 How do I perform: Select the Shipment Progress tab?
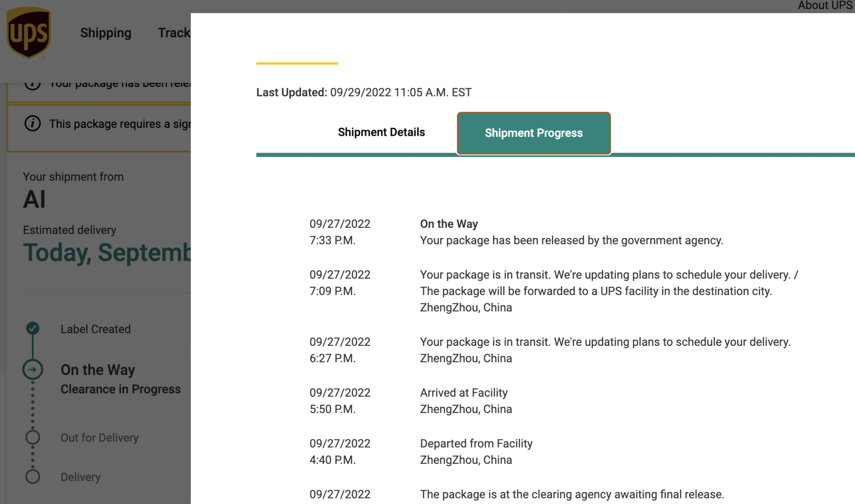click(534, 133)
